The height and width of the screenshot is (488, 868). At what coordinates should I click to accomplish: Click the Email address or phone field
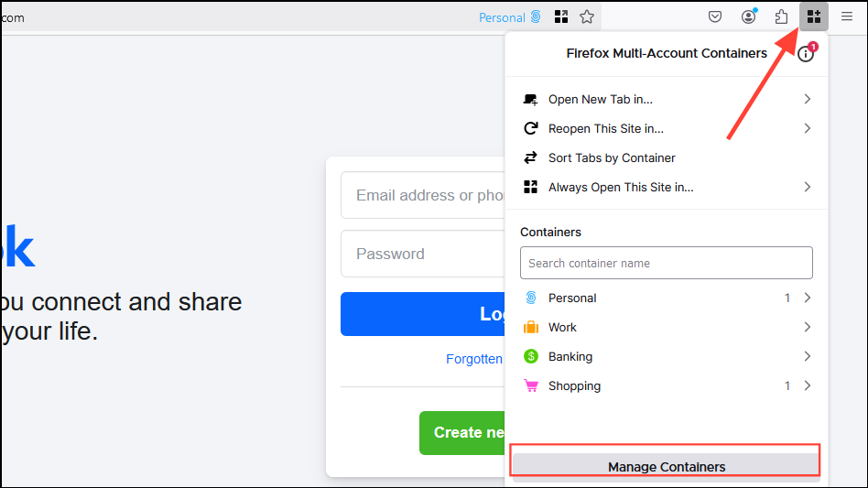point(423,195)
